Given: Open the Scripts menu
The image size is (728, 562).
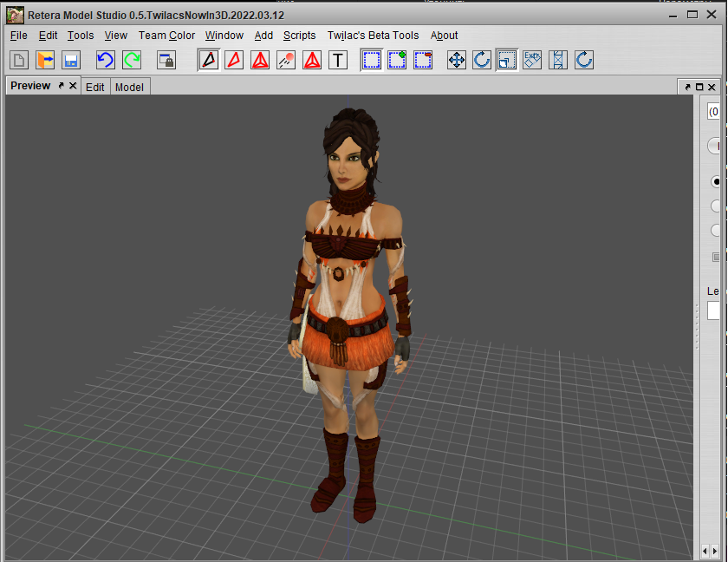Looking at the screenshot, I should click(300, 36).
